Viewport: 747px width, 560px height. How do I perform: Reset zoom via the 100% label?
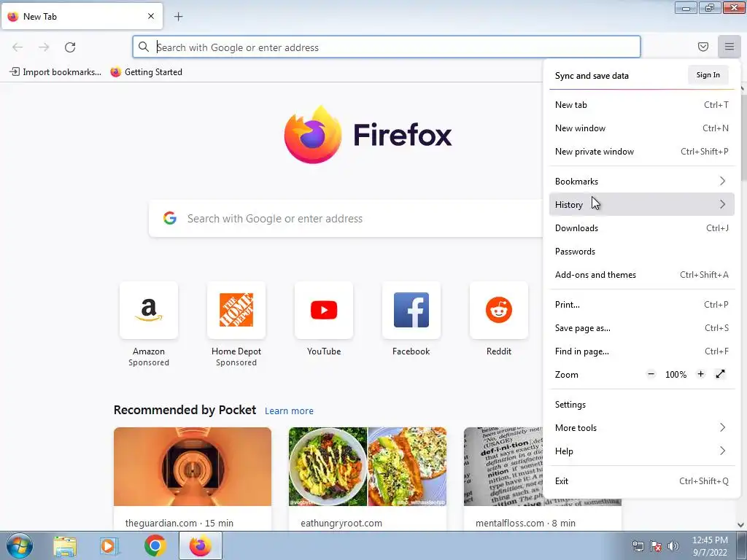click(x=676, y=374)
